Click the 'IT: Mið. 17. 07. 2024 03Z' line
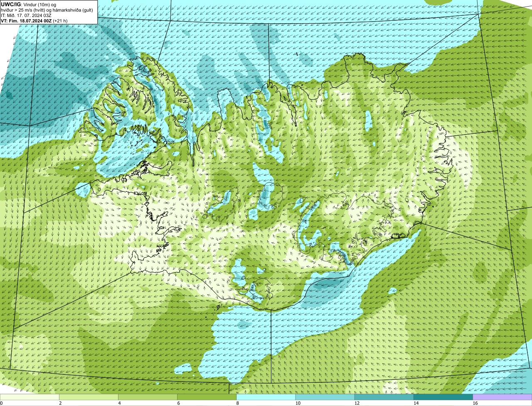 (26, 15)
